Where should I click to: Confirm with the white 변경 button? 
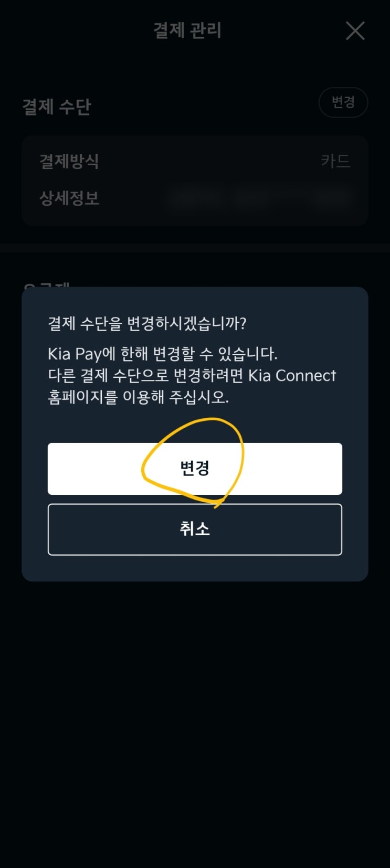[x=195, y=469]
